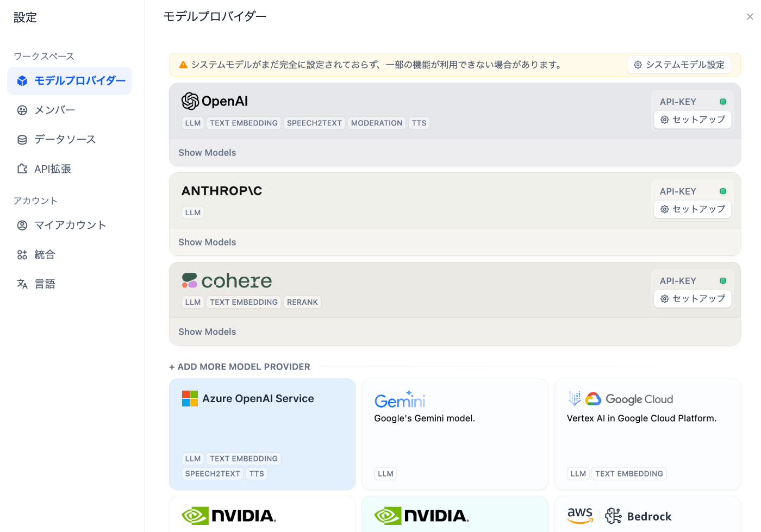761x532 pixels.
Task: Open システムモデル設定 button
Action: (x=679, y=65)
